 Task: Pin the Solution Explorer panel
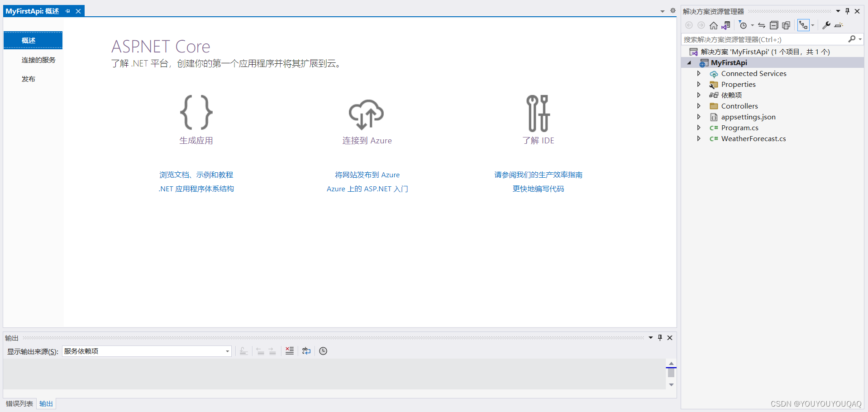click(x=847, y=11)
